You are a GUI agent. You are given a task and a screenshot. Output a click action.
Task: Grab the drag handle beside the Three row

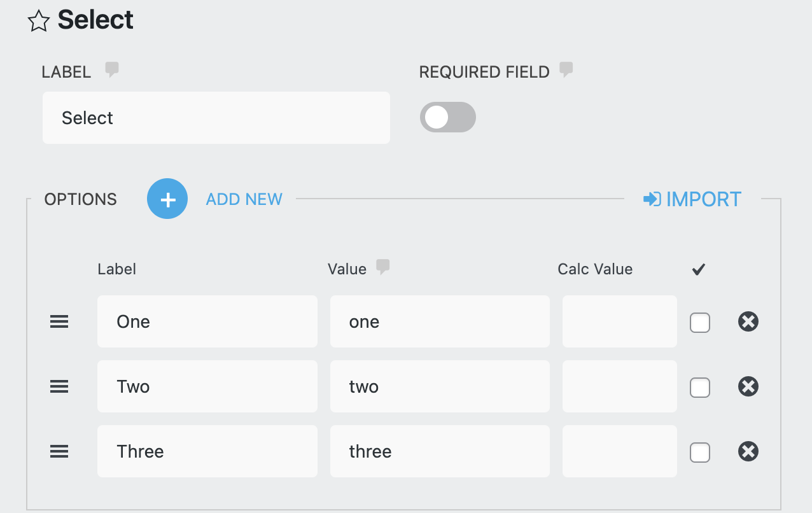59,451
